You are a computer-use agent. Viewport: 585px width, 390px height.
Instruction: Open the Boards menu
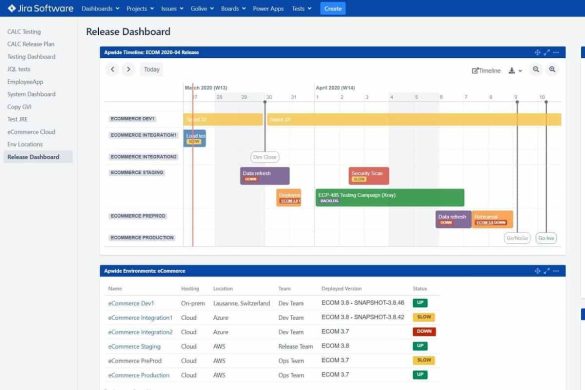click(x=233, y=9)
